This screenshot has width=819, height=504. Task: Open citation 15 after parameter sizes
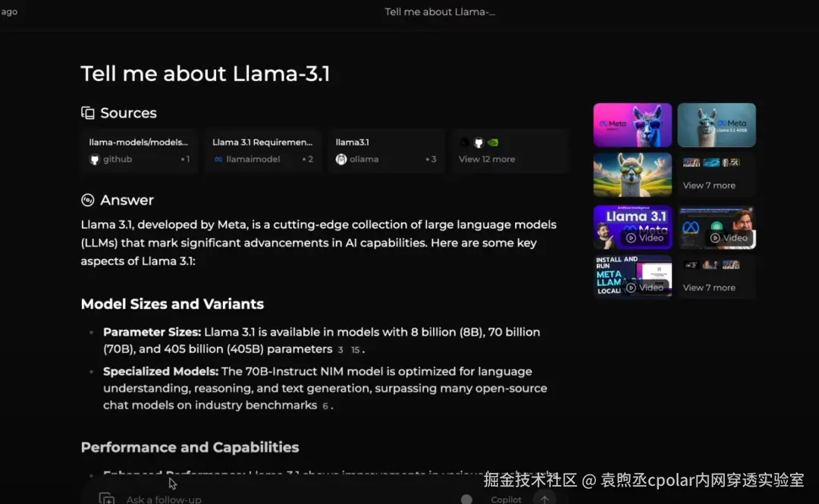coord(355,350)
